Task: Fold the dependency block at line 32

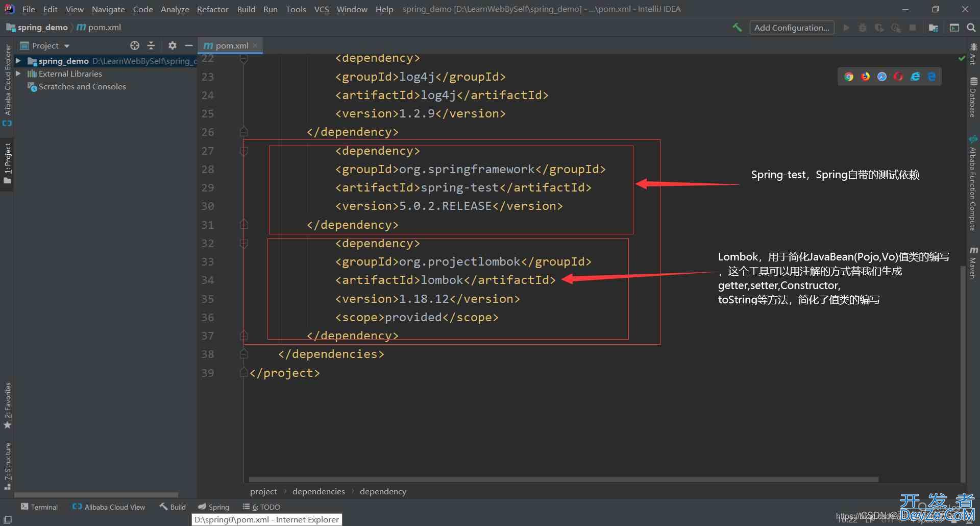Action: tap(244, 244)
